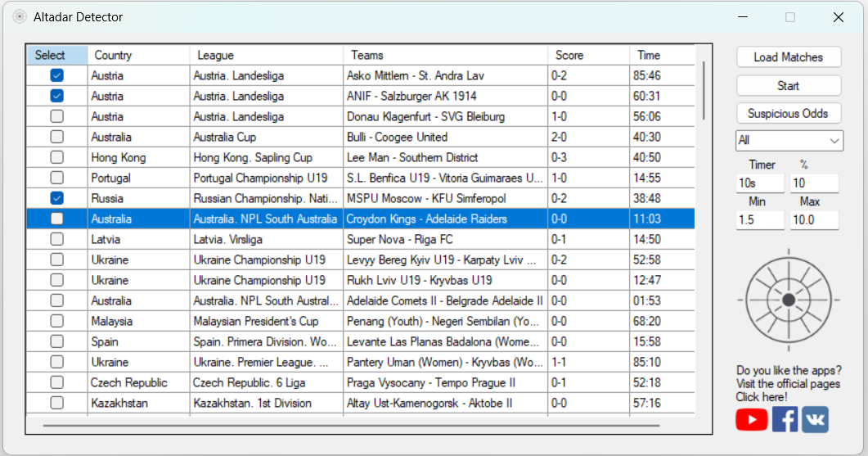The height and width of the screenshot is (456, 868).
Task: Select the Russia country cell
Action: tap(138, 198)
